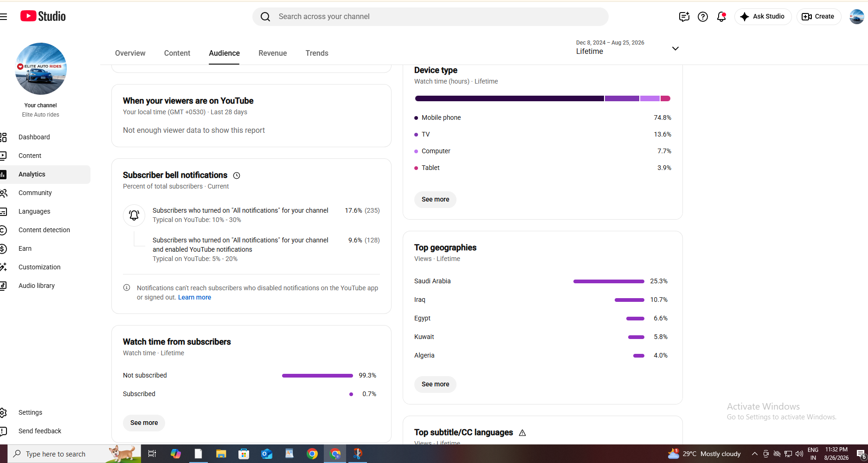
Task: Click the volume speaker icon in system tray
Action: click(799, 454)
